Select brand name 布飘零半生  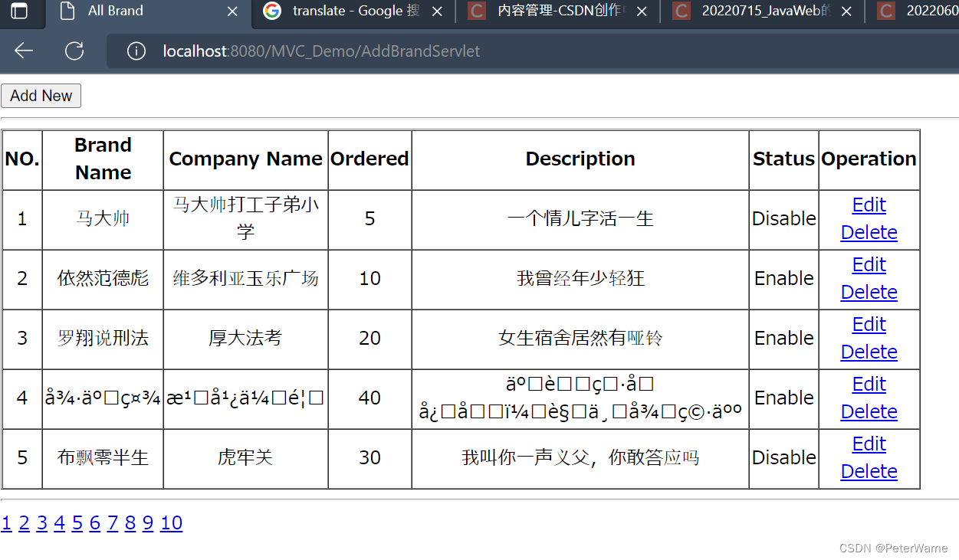[x=103, y=458]
